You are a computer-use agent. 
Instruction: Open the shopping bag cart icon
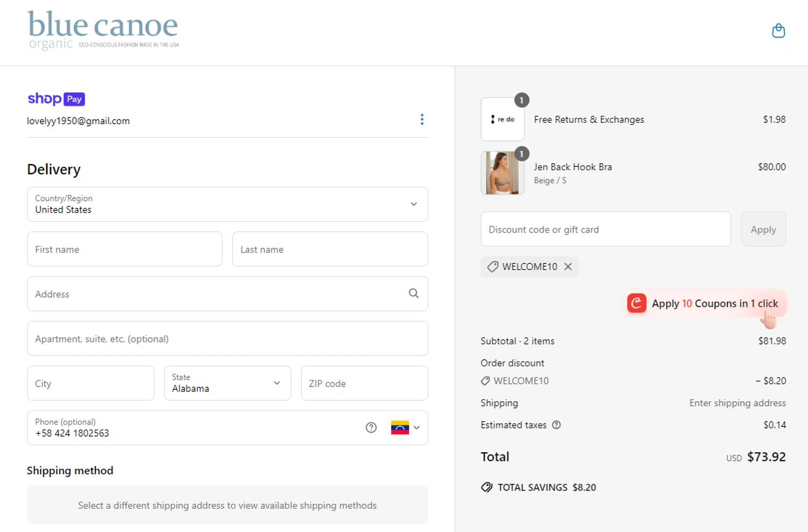pos(778,31)
